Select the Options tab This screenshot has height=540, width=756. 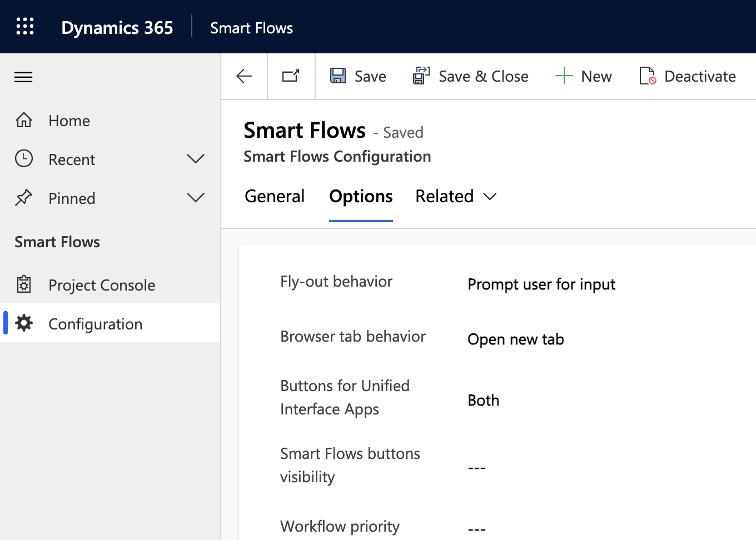point(361,196)
